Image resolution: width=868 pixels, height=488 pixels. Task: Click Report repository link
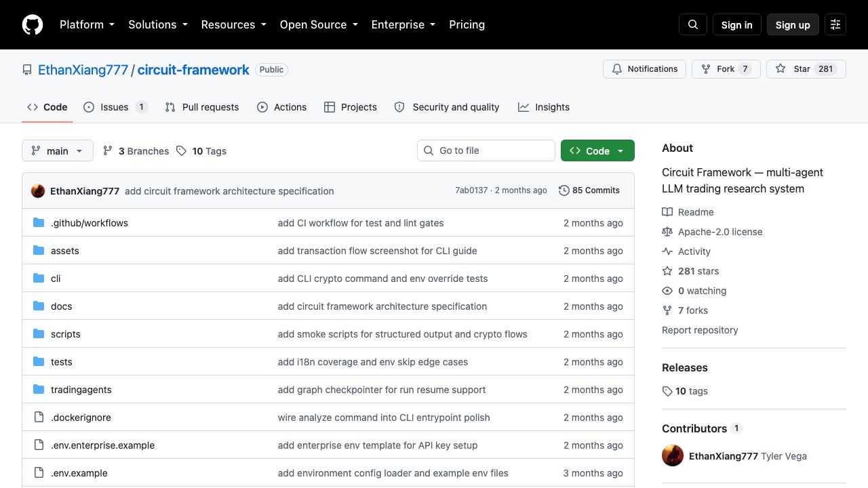click(700, 330)
